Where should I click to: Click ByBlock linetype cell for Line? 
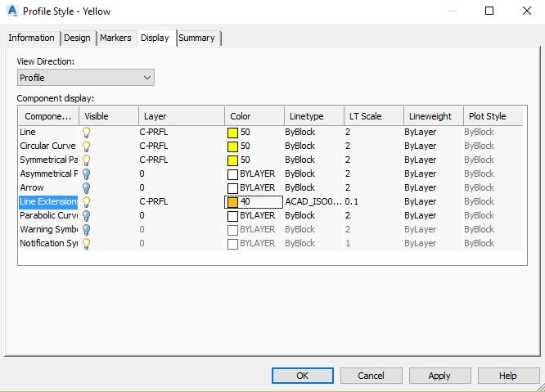coord(300,132)
